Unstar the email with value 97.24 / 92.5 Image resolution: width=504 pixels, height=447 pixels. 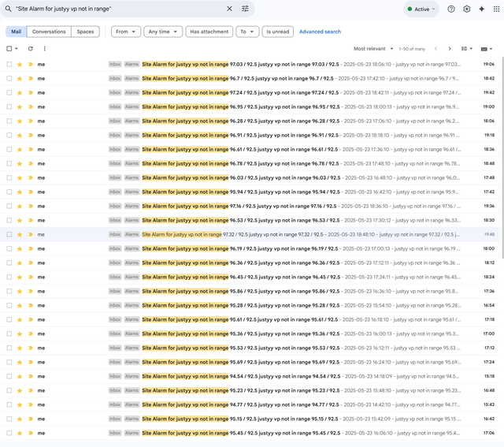[20, 93]
